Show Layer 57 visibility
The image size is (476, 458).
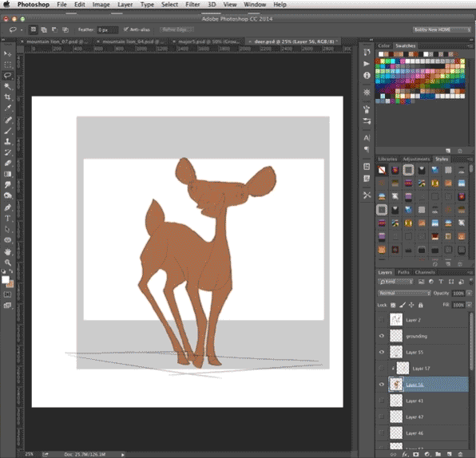coord(382,368)
